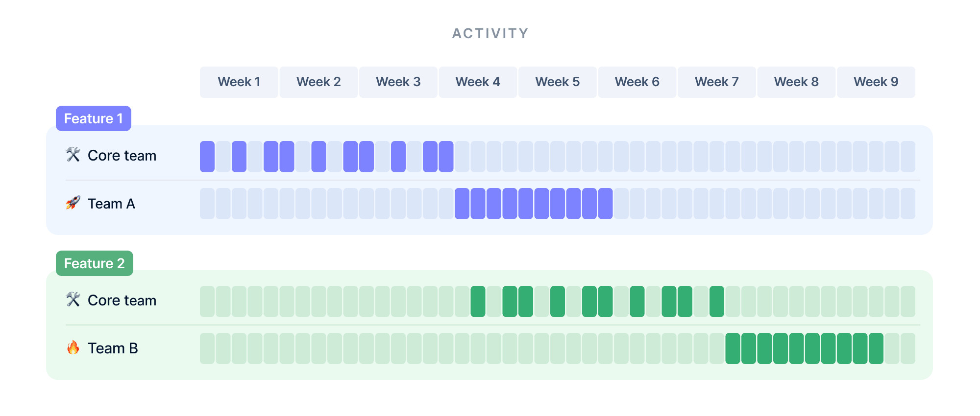Select the Week 9 column header

click(x=876, y=82)
